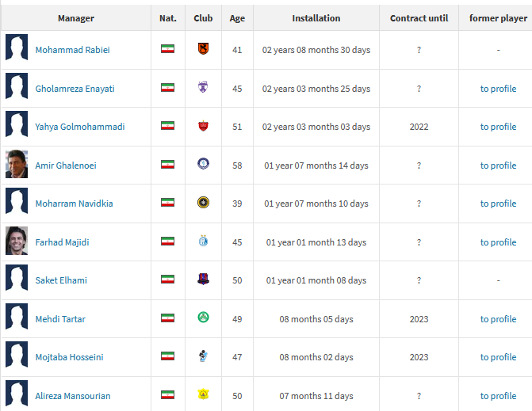Sort by Contract until column header
Viewport: 532px width, 411px height.
coord(419,18)
